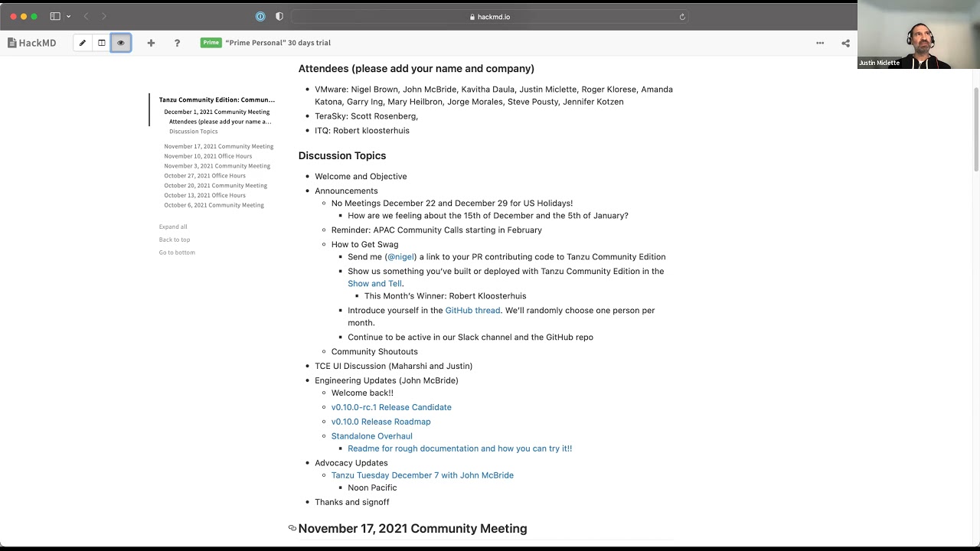Click the November 17, 2021 Community Meeting heading
Viewport: 980px width, 551px height.
(413, 529)
